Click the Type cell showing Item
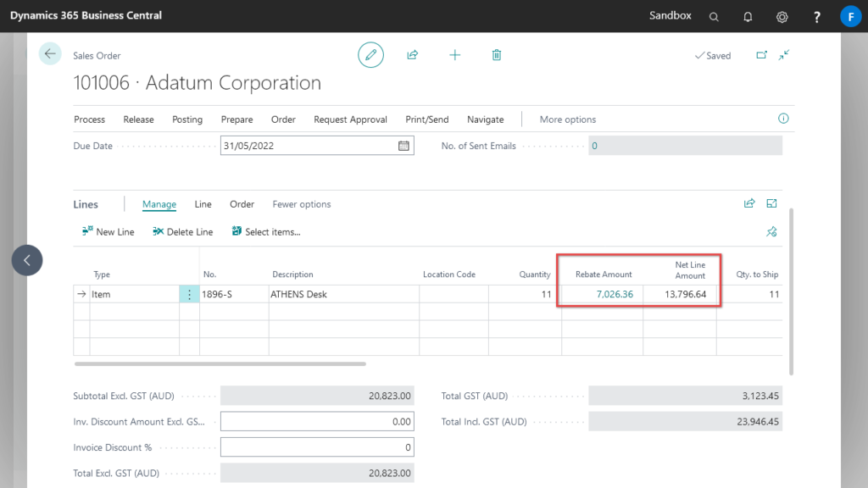Viewport: 868px width, 488px height. pyautogui.click(x=135, y=294)
